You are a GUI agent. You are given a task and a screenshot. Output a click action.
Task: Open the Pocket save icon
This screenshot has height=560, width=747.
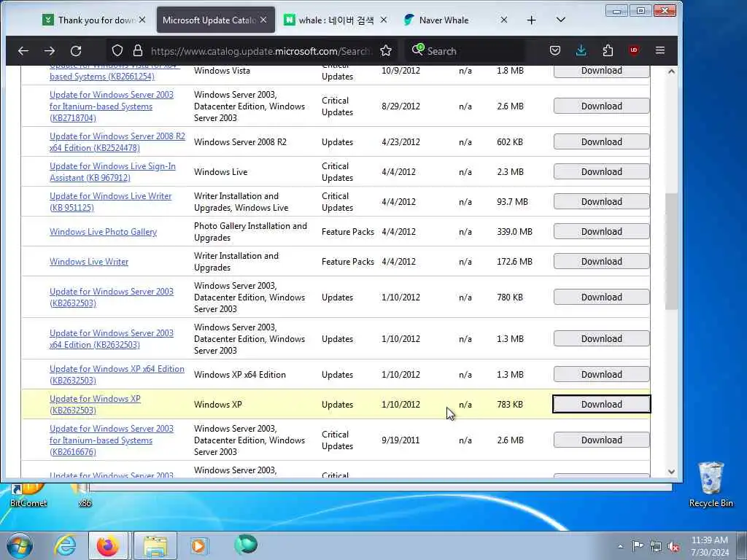[555, 50]
